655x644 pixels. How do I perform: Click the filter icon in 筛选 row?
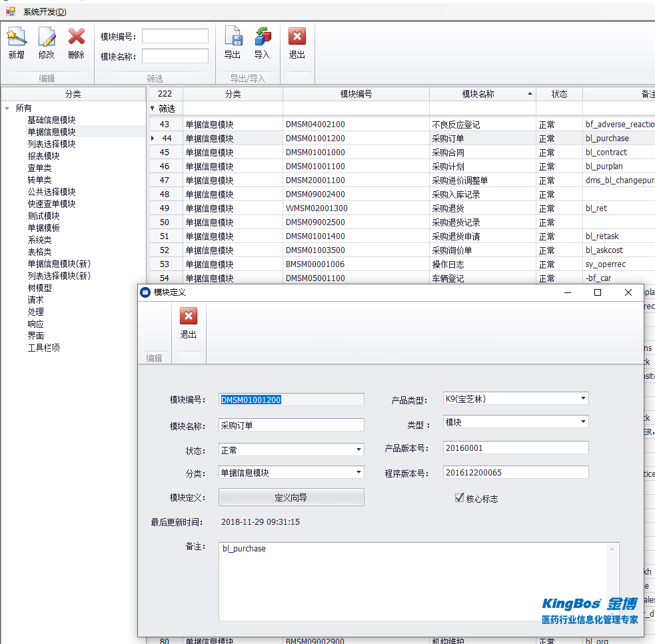coord(153,108)
